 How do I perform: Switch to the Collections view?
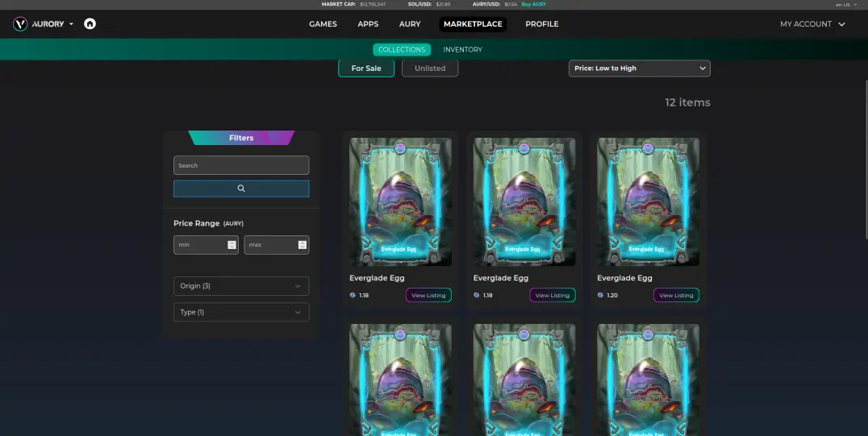[402, 49]
